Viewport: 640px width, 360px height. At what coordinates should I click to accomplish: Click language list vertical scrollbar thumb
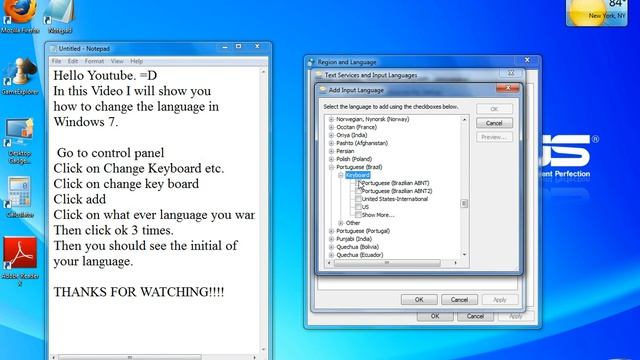click(x=464, y=203)
